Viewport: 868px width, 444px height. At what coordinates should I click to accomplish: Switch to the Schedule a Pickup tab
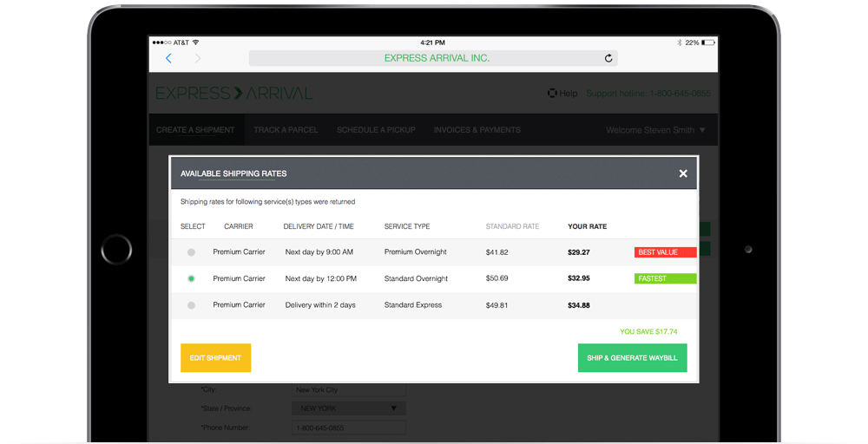(x=376, y=130)
